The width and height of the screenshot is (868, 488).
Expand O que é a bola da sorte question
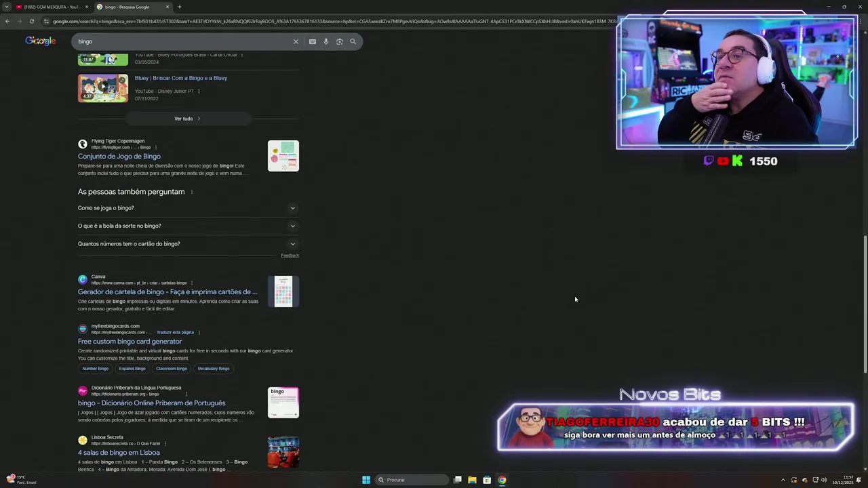point(188,226)
